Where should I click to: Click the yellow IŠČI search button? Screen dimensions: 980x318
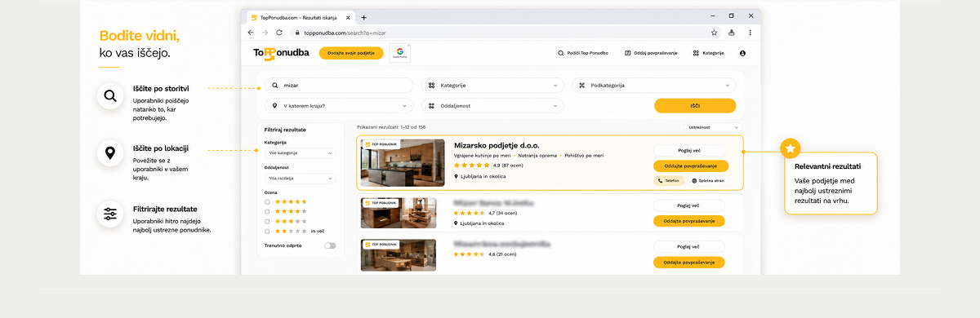[695, 105]
